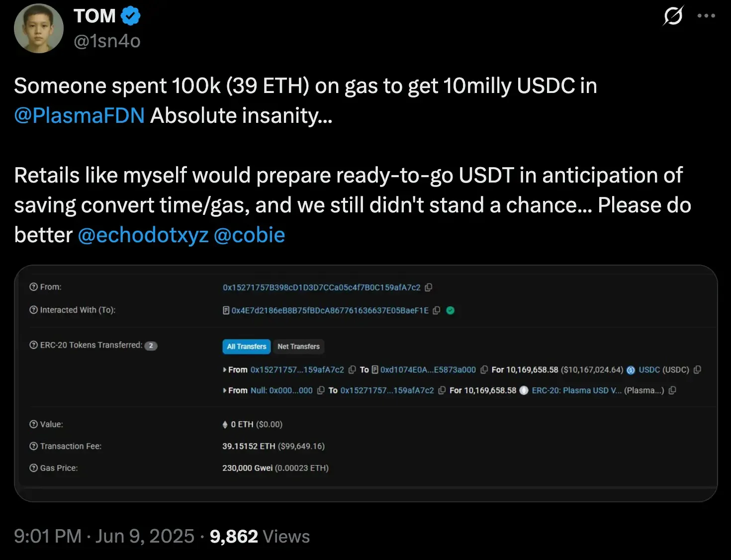Click help icon next to Gas Price
The height and width of the screenshot is (560, 731).
coord(34,468)
